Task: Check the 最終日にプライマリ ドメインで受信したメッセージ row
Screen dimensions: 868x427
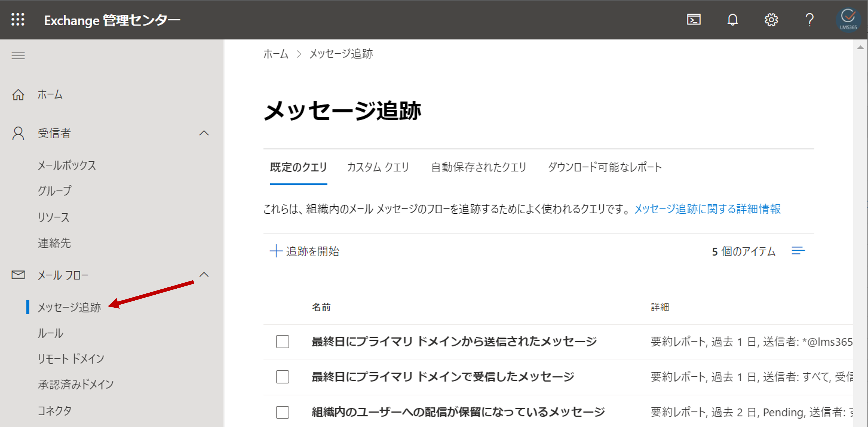Action: coord(282,376)
